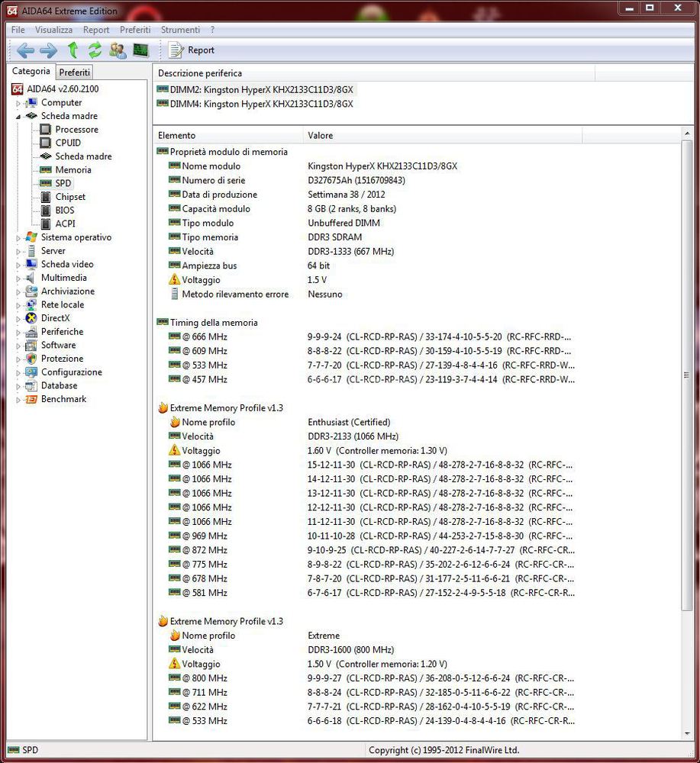Click the Multimedia speaker icon
Screen dimensions: 700x763
coord(31,278)
